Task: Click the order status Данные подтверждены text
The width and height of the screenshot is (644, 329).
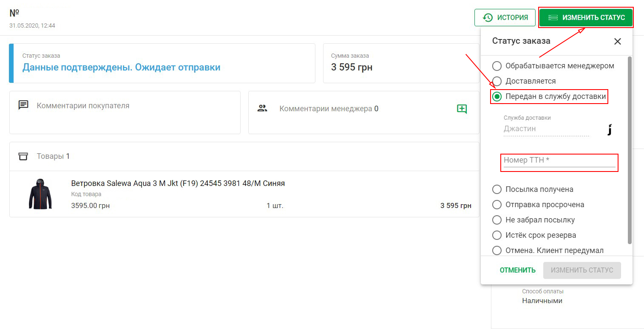Action: pos(121,67)
